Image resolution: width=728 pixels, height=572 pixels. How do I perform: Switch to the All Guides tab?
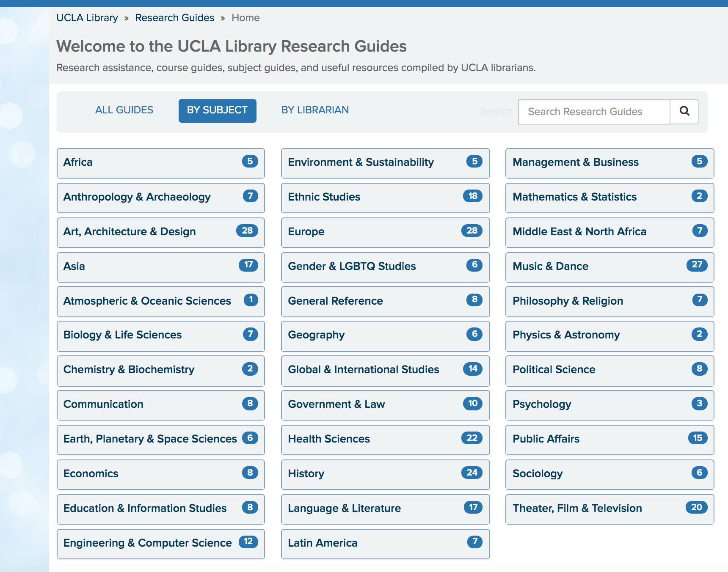[x=124, y=110]
